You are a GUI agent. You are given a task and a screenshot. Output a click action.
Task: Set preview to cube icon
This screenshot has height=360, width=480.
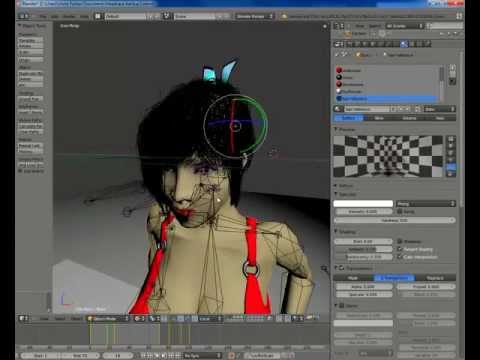451,153
